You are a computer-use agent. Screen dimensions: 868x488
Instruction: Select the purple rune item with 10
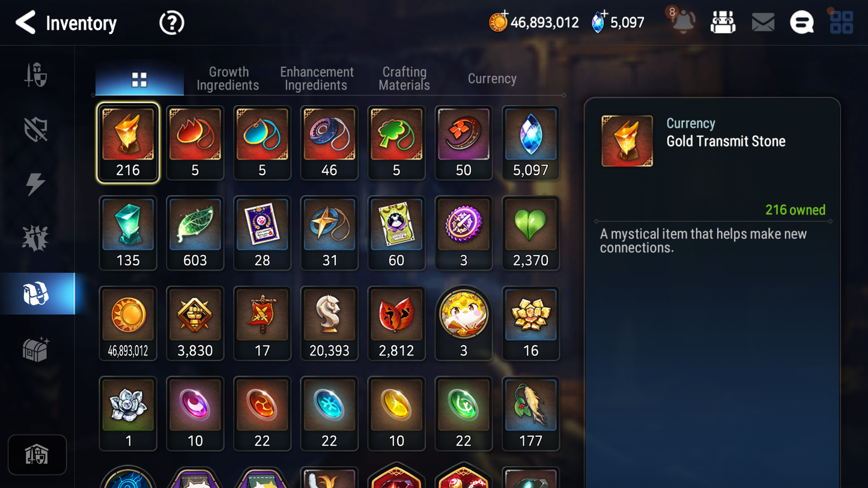coord(195,414)
